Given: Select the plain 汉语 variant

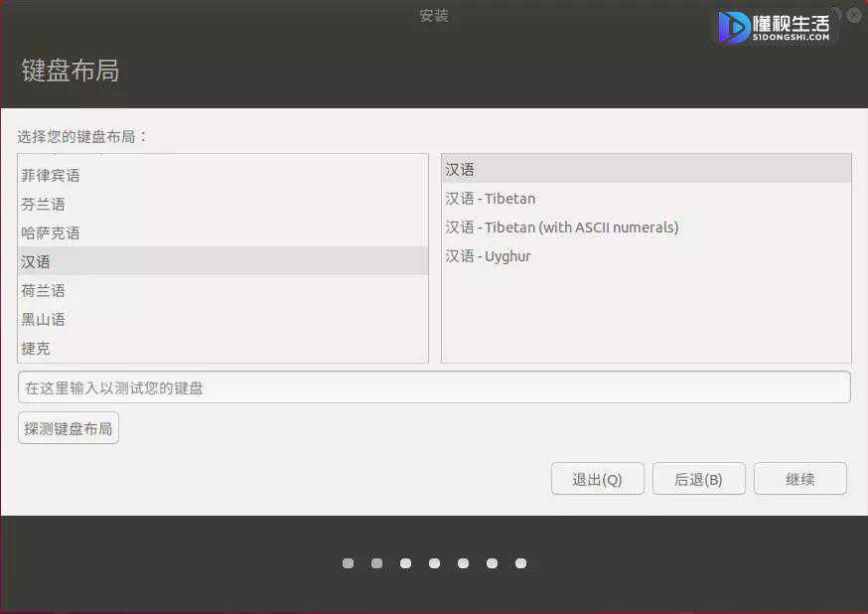Looking at the screenshot, I should click(x=646, y=170).
